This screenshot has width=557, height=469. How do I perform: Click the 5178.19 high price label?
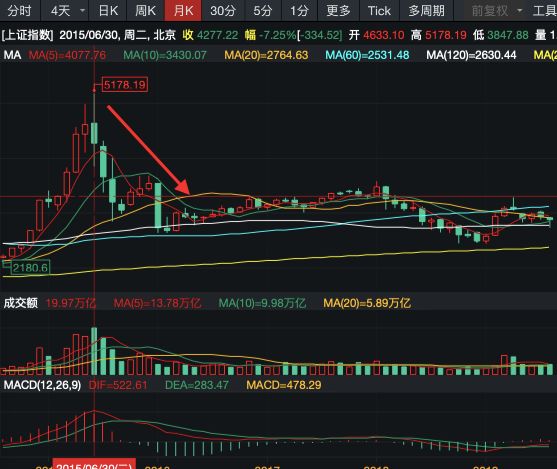[125, 85]
